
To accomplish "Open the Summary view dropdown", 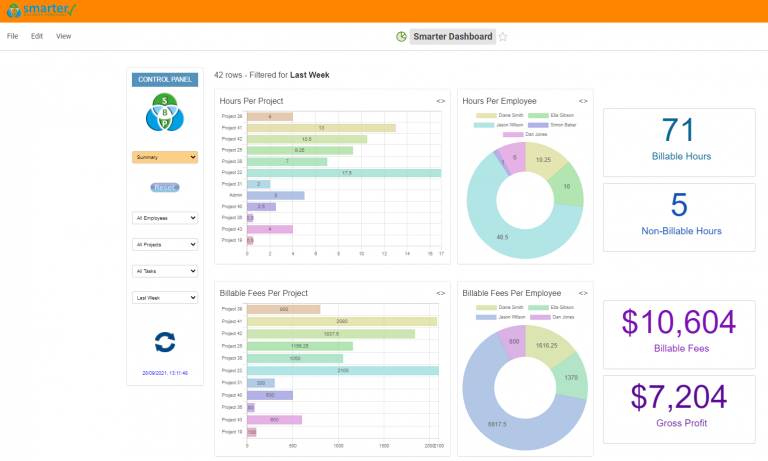I will click(165, 157).
